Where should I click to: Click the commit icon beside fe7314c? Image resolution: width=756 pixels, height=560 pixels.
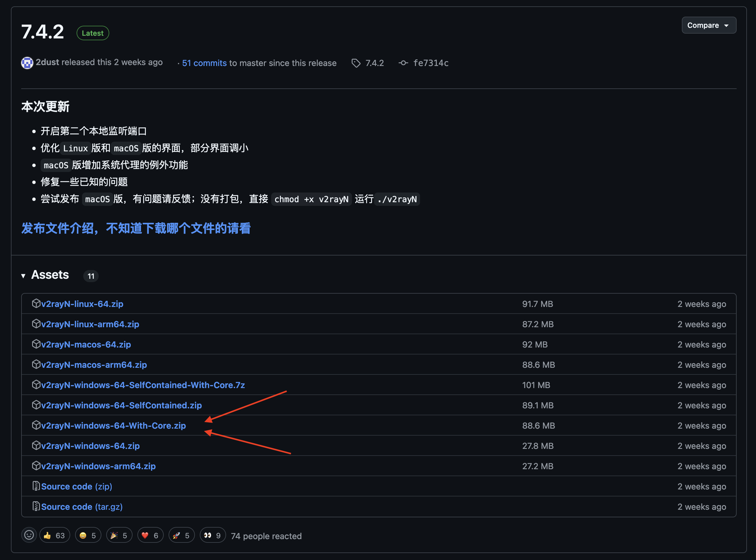403,63
